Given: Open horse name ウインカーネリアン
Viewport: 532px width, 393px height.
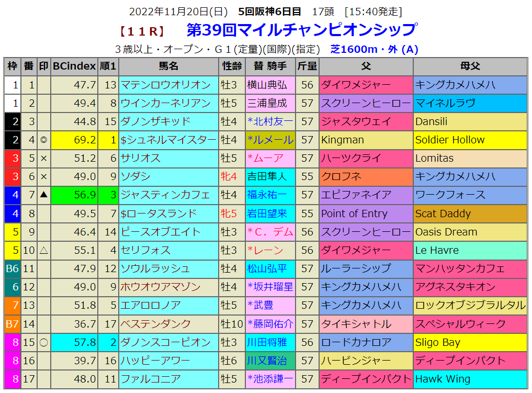Looking at the screenshot, I should [x=165, y=103].
